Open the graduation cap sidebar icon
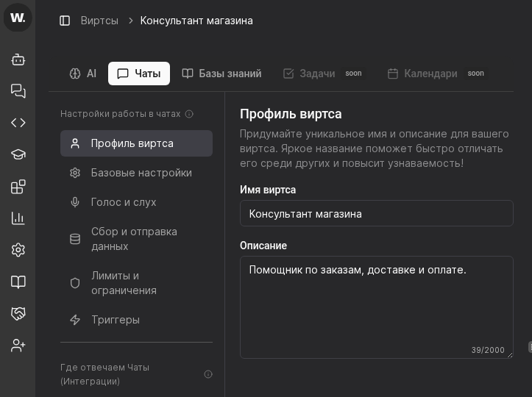This screenshot has height=397, width=532. [18, 154]
